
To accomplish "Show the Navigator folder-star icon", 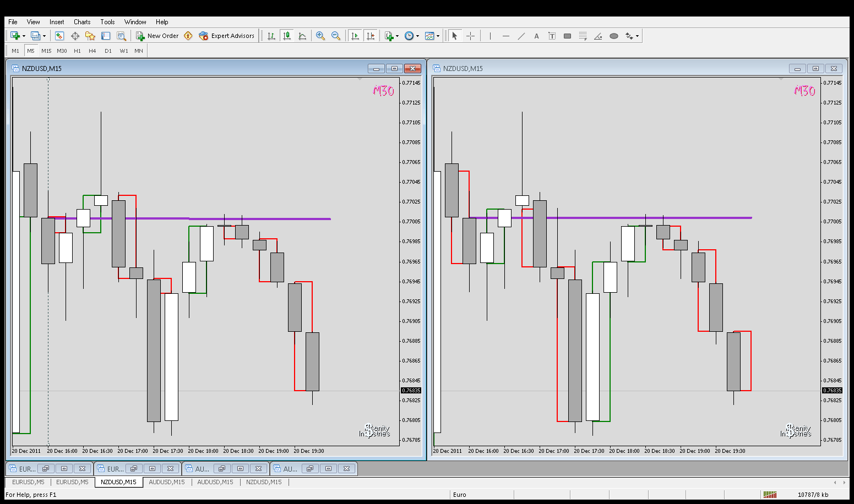I will click(90, 36).
